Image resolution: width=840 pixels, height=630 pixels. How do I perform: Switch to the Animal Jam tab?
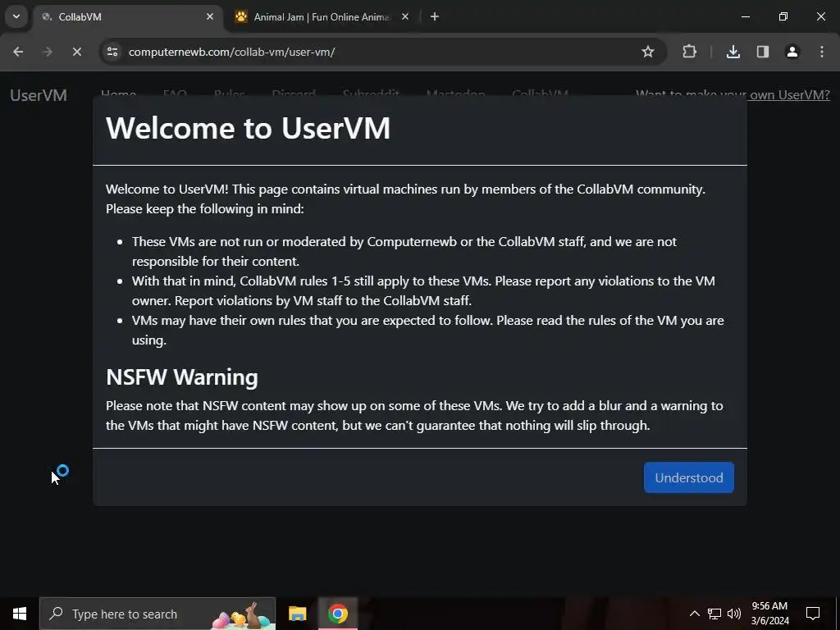pos(322,16)
